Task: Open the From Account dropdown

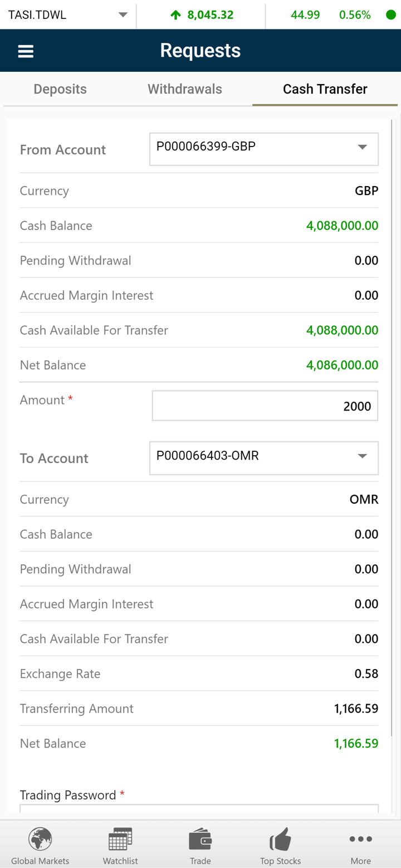Action: click(263, 149)
